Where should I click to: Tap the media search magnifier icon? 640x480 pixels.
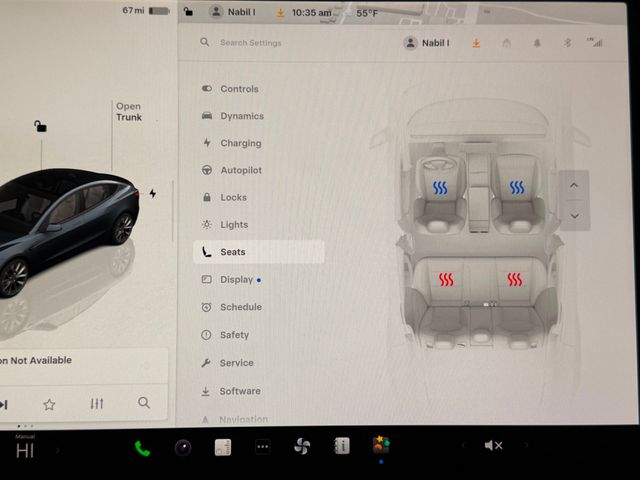[144, 403]
